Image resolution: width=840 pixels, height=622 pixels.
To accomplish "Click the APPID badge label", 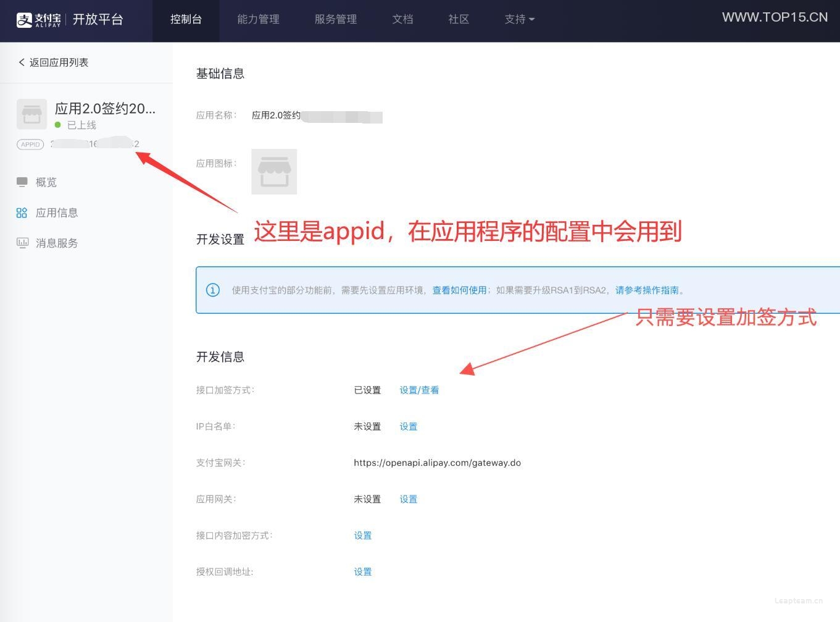I will coord(30,145).
